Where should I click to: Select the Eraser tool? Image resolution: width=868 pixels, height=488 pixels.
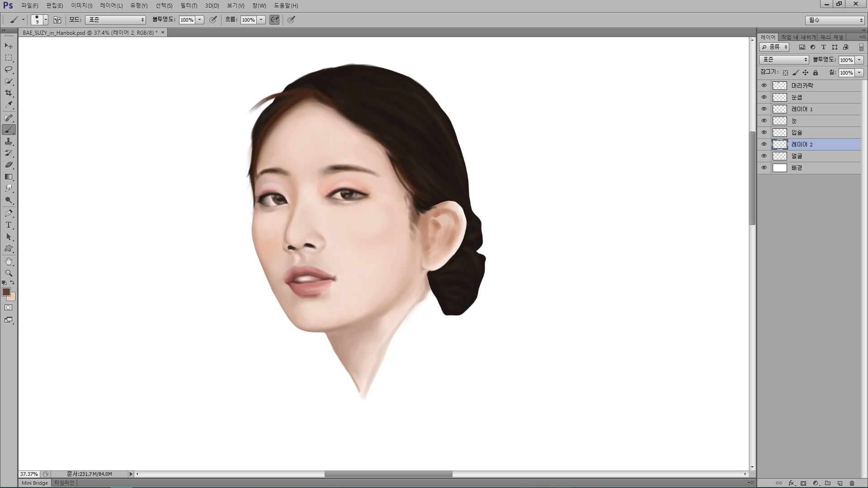point(9,165)
